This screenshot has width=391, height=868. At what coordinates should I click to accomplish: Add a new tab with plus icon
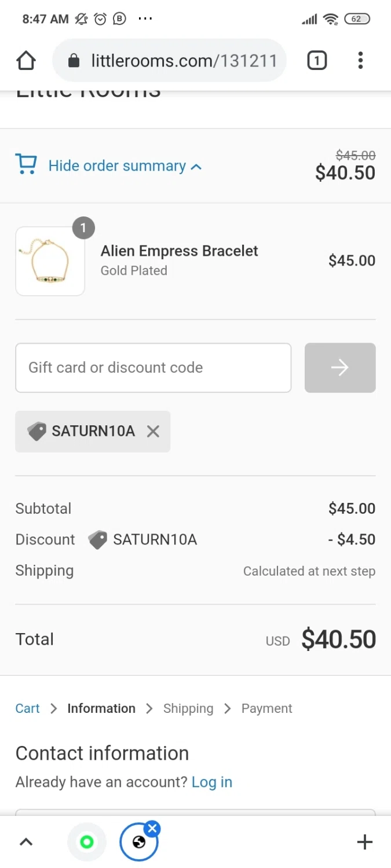[365, 842]
